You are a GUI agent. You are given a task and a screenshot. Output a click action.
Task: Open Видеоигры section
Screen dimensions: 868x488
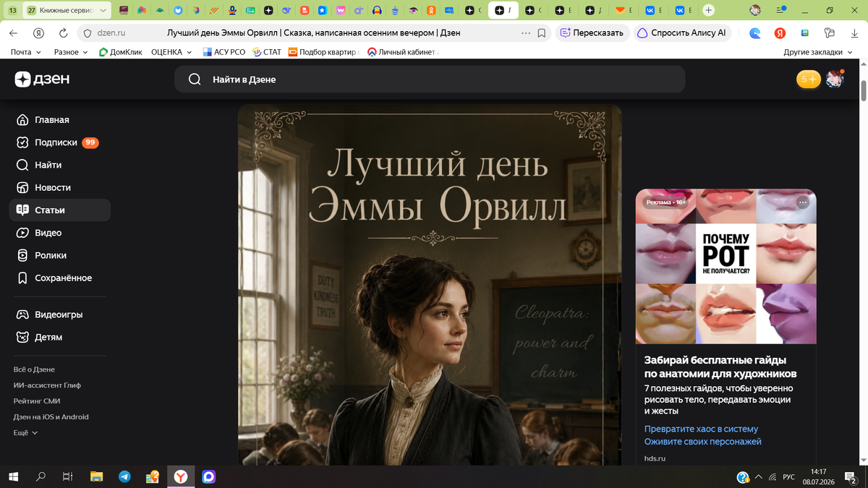(x=49, y=314)
